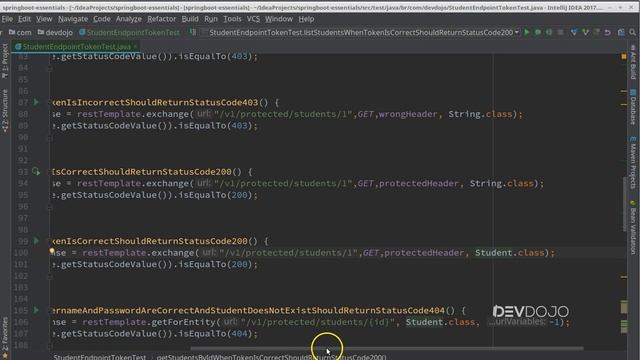
Task: Open the Navigate menu
Action: click(73, 19)
